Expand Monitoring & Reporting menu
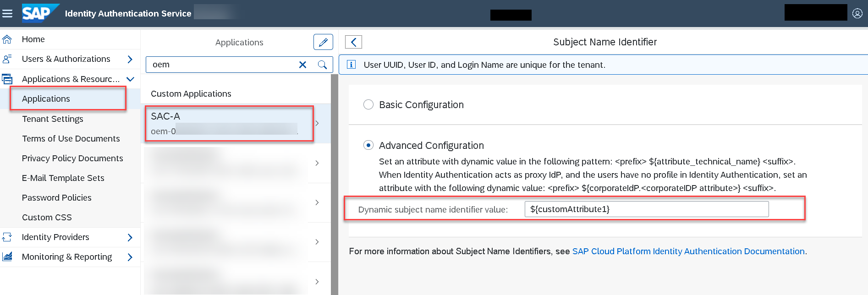Viewport: 868px width, 295px height. (130, 257)
